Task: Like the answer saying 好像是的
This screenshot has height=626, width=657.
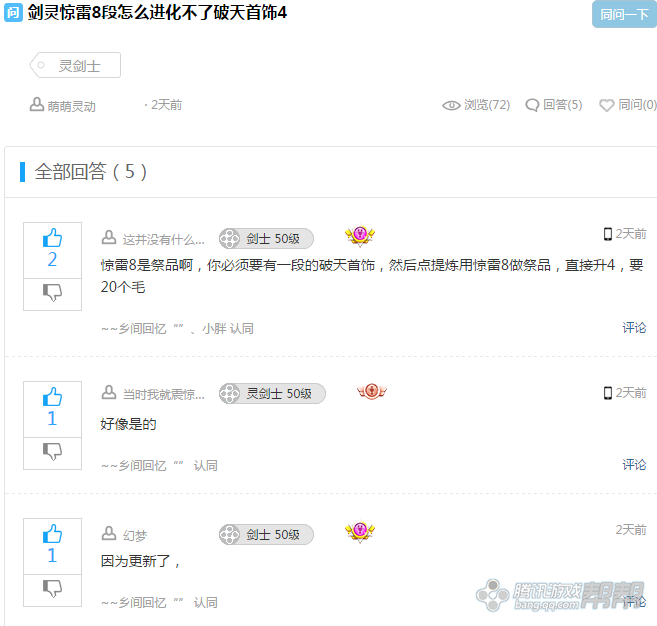Action: [52, 396]
